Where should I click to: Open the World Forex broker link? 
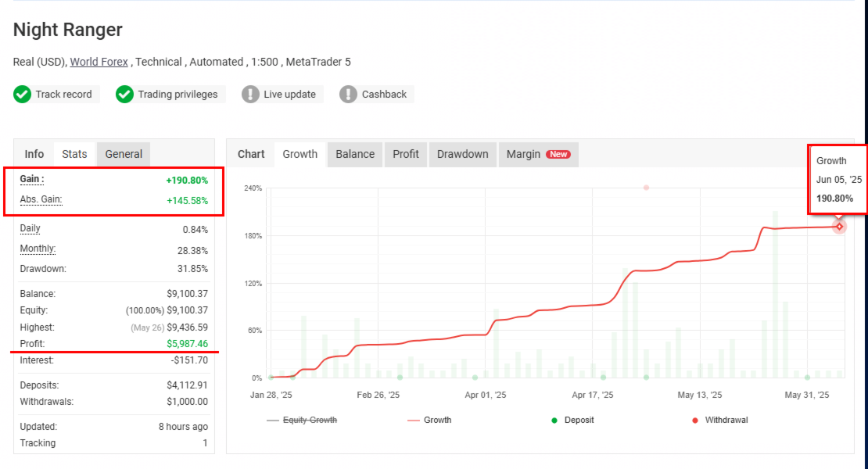(99, 62)
